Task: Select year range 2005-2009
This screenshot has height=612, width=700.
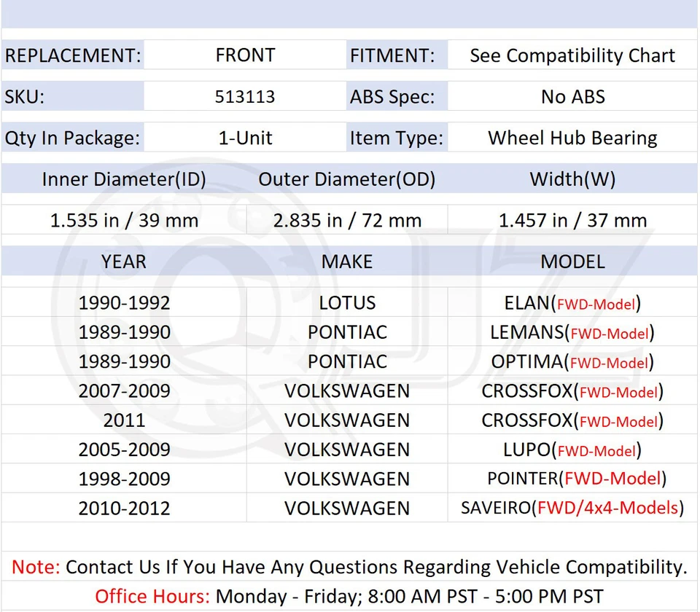Action: pyautogui.click(x=125, y=450)
